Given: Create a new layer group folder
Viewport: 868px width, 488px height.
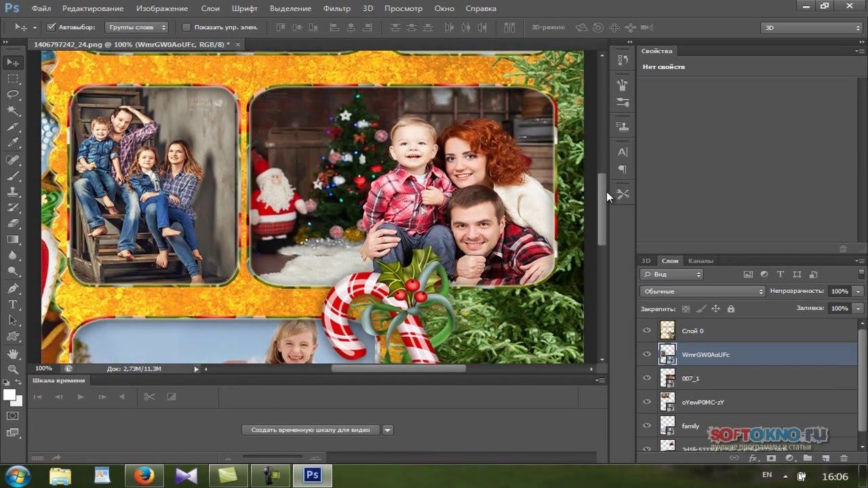Looking at the screenshot, I should (808, 458).
